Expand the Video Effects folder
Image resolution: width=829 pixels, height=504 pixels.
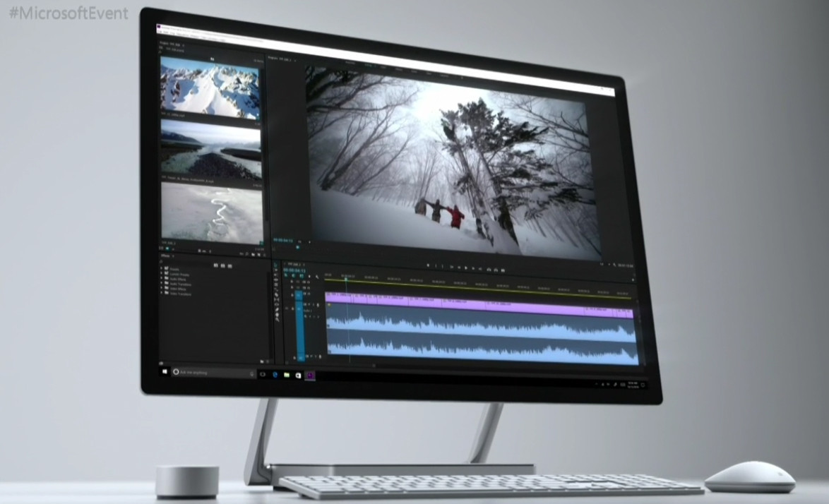point(161,287)
